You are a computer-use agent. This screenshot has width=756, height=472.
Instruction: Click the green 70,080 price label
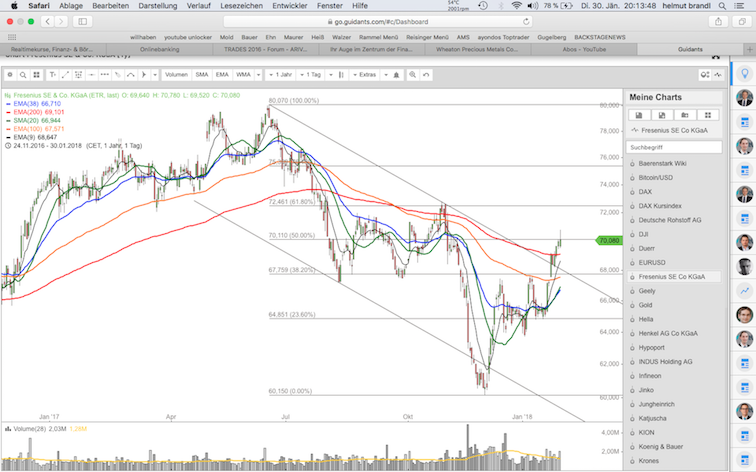coord(609,240)
